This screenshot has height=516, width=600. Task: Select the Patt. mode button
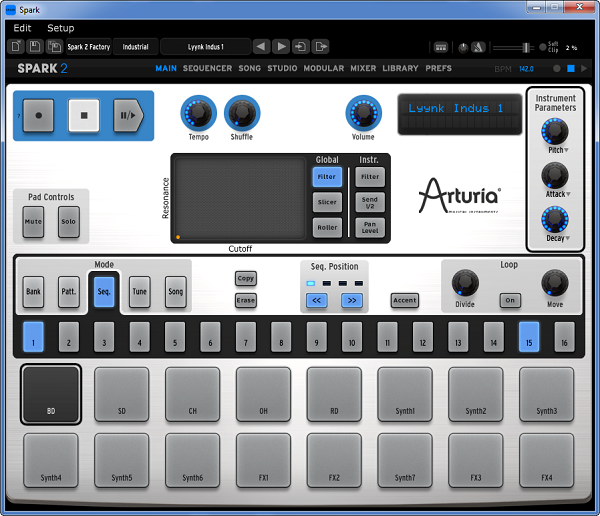(x=69, y=292)
